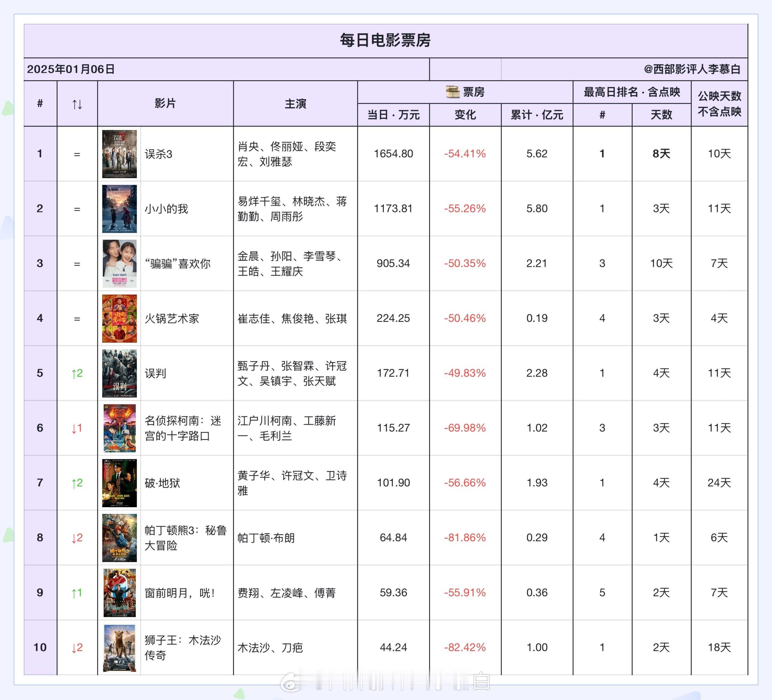
Task: Click the 影片 column header
Action: [165, 103]
